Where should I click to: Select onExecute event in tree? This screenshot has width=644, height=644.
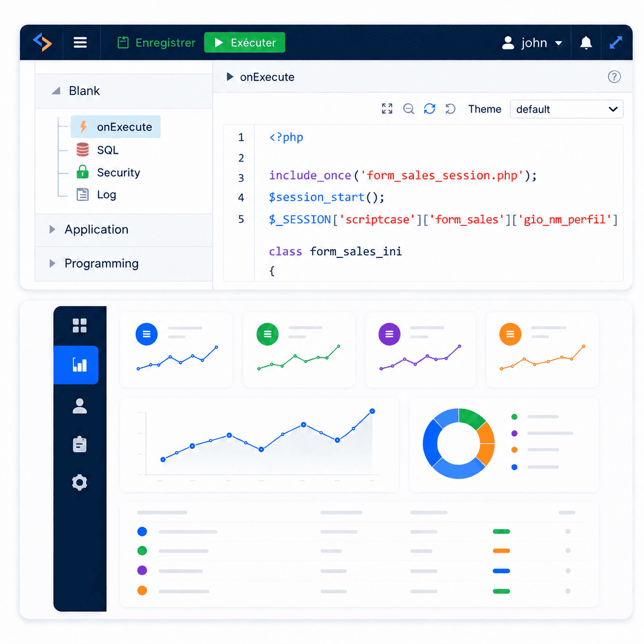click(116, 127)
